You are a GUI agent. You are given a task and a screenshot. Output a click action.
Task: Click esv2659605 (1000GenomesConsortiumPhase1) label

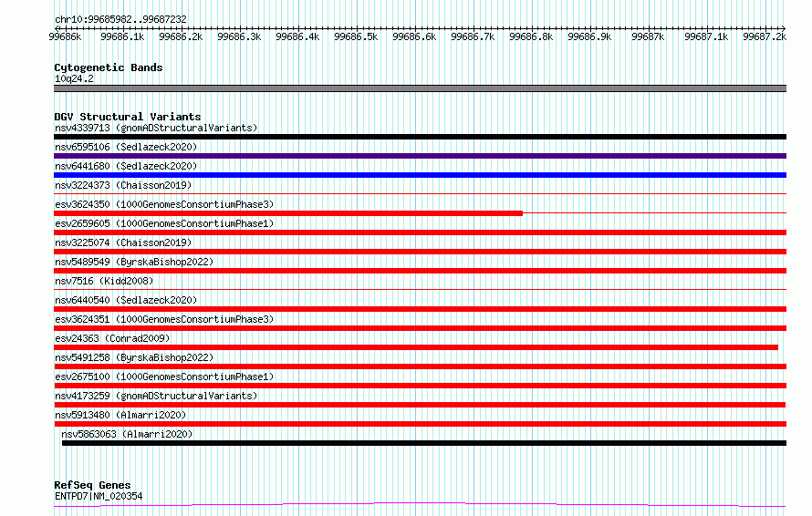[x=164, y=223]
